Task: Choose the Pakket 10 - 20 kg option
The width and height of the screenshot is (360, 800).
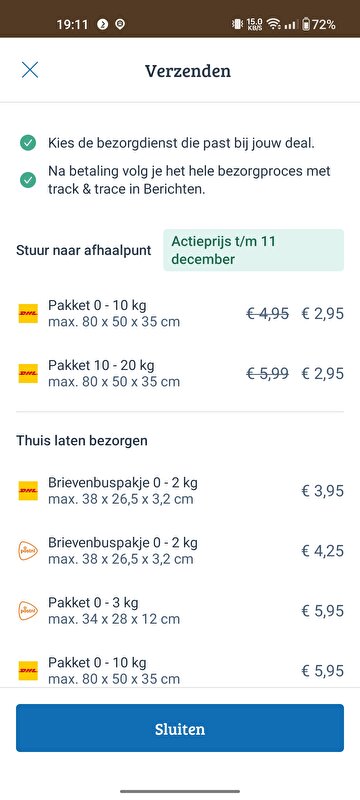Action: [x=180, y=373]
